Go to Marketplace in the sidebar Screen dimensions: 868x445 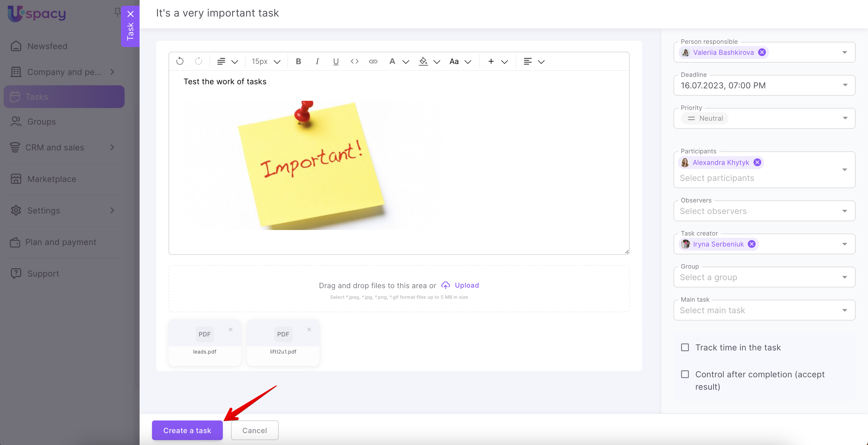51,179
